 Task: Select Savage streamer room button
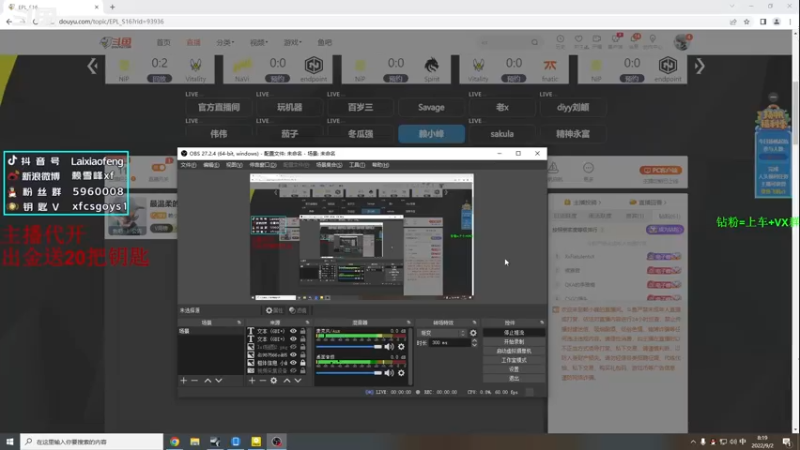tap(431, 108)
